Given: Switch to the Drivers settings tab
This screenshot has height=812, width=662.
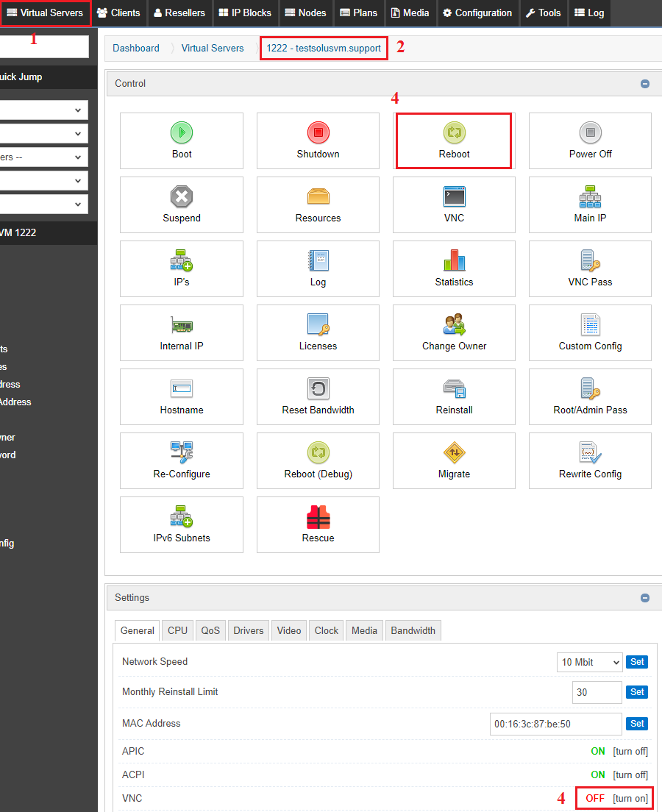Looking at the screenshot, I should pyautogui.click(x=249, y=631).
